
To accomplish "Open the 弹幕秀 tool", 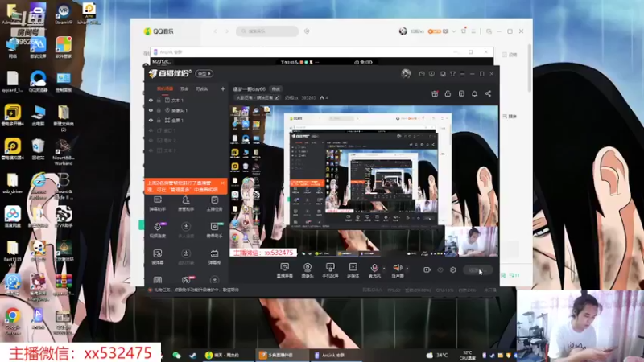I will click(x=214, y=257).
